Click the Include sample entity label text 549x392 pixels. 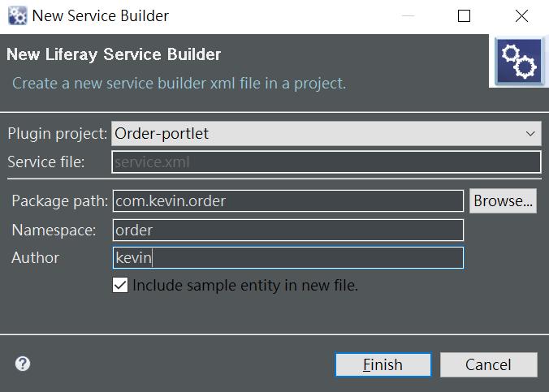[245, 286]
